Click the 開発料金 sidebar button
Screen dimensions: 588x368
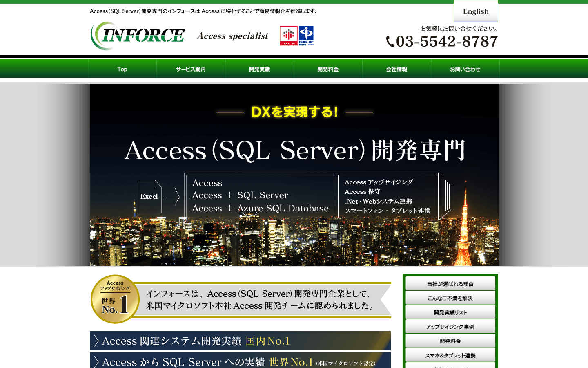tap(450, 341)
